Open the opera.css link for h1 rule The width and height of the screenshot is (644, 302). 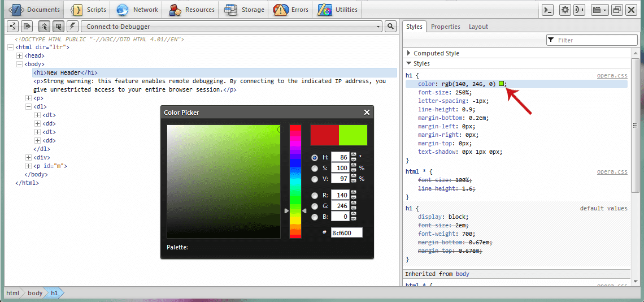[x=612, y=75]
